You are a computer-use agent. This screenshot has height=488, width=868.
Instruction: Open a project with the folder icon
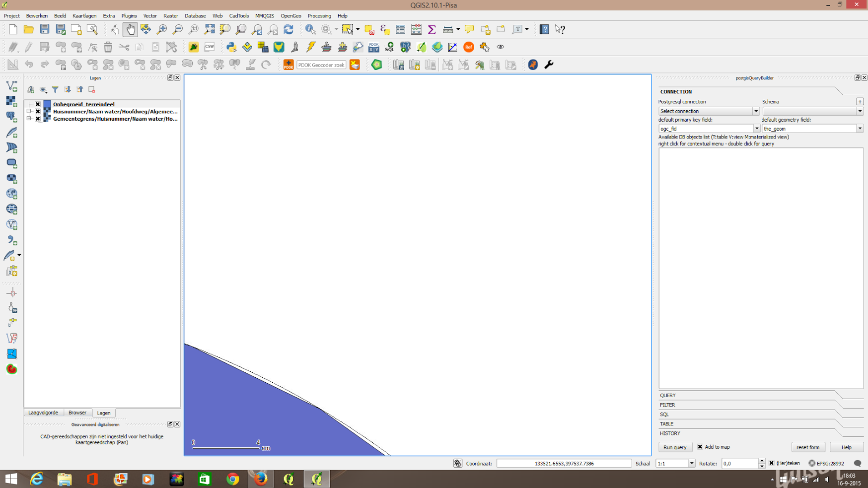[x=29, y=29]
